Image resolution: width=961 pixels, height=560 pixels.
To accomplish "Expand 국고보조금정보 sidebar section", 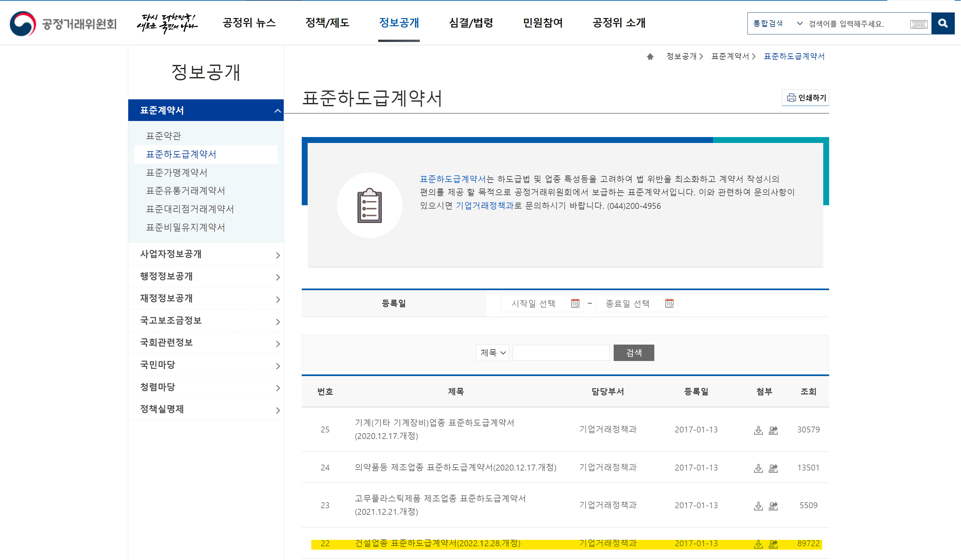I will point(206,321).
